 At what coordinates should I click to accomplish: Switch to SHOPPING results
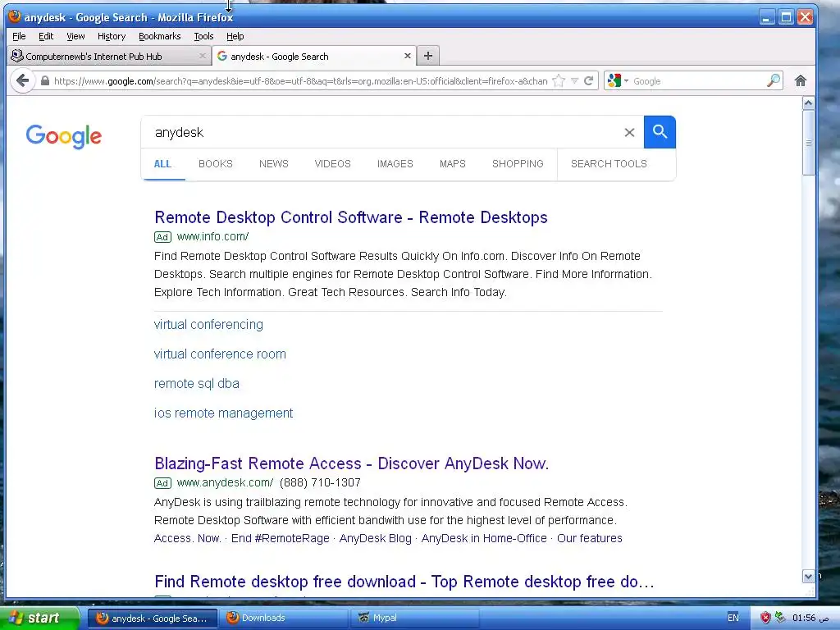(518, 164)
